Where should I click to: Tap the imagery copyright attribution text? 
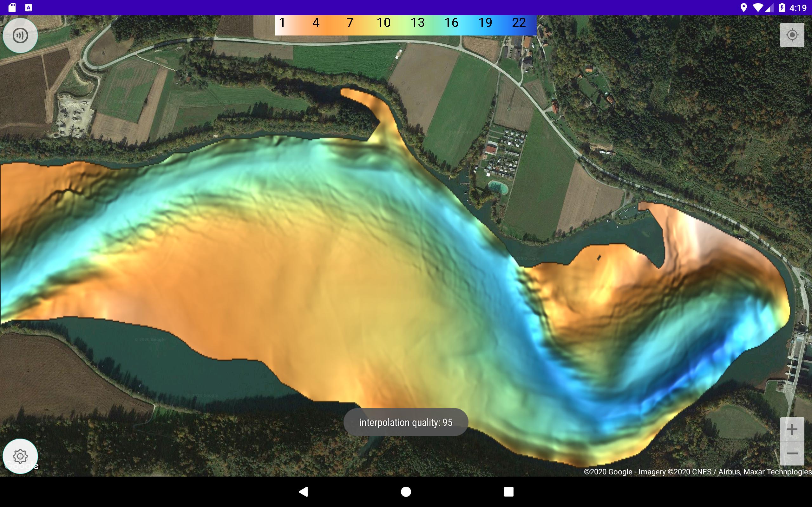tap(697, 472)
